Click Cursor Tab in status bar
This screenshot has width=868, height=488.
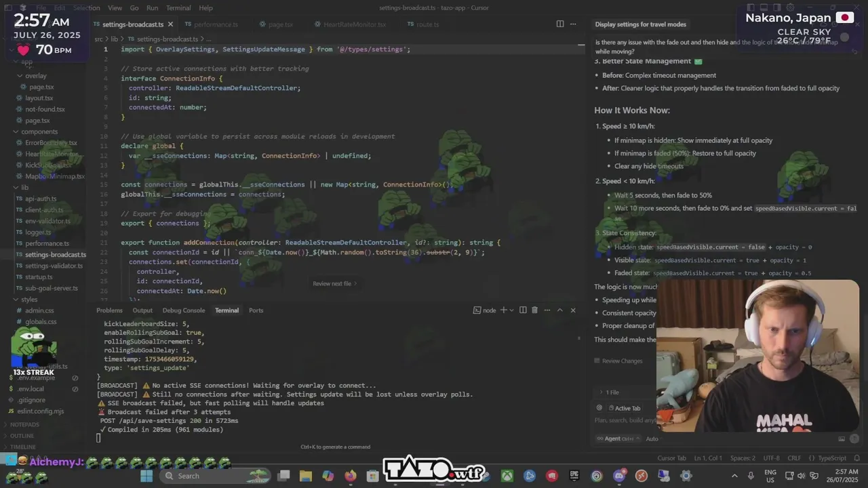coord(671,458)
